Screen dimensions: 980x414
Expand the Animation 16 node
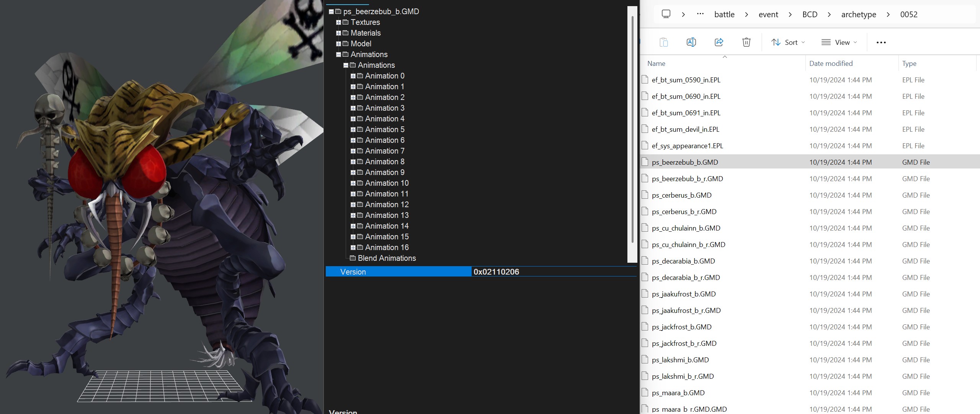(353, 247)
